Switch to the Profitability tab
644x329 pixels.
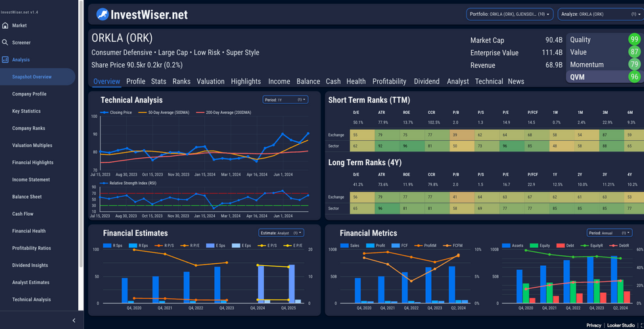(389, 82)
